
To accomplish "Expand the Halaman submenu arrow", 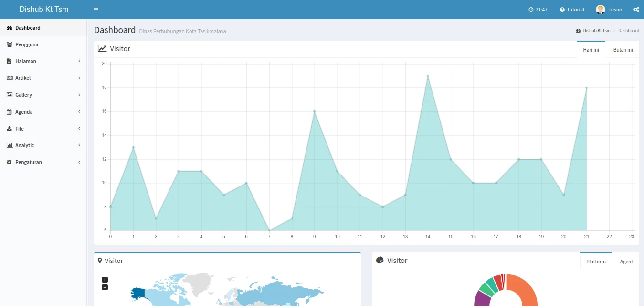I will pos(79,61).
